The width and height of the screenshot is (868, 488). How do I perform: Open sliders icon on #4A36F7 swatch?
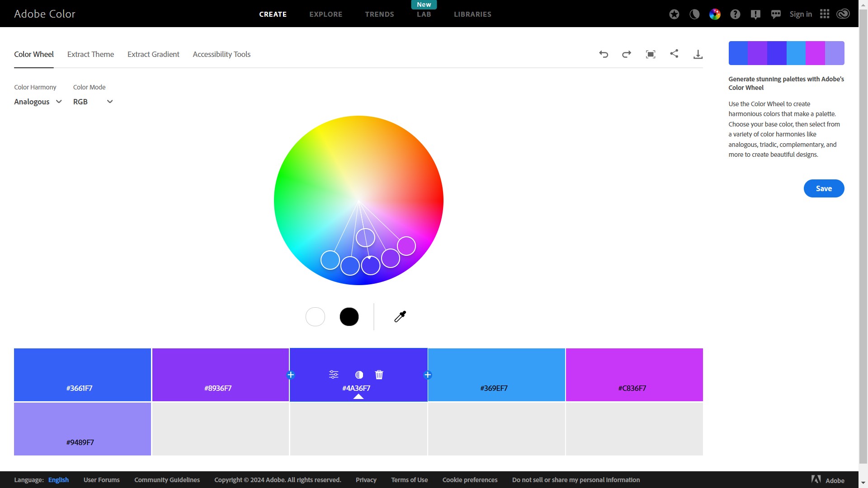[x=334, y=375]
